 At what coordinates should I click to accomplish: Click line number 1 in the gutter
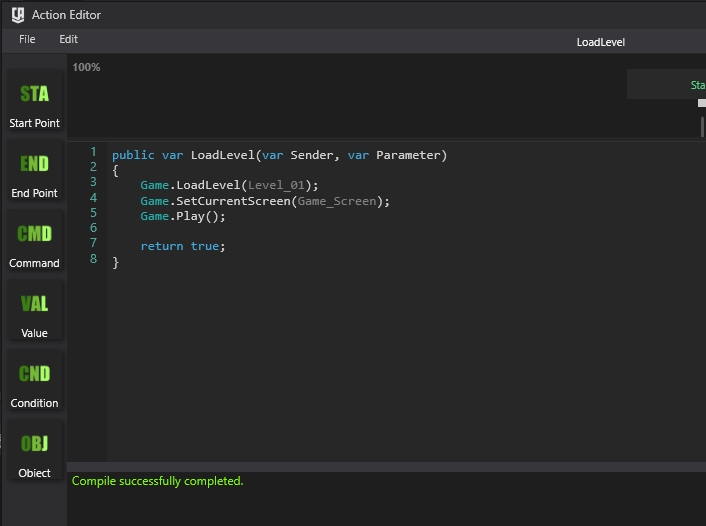point(93,152)
